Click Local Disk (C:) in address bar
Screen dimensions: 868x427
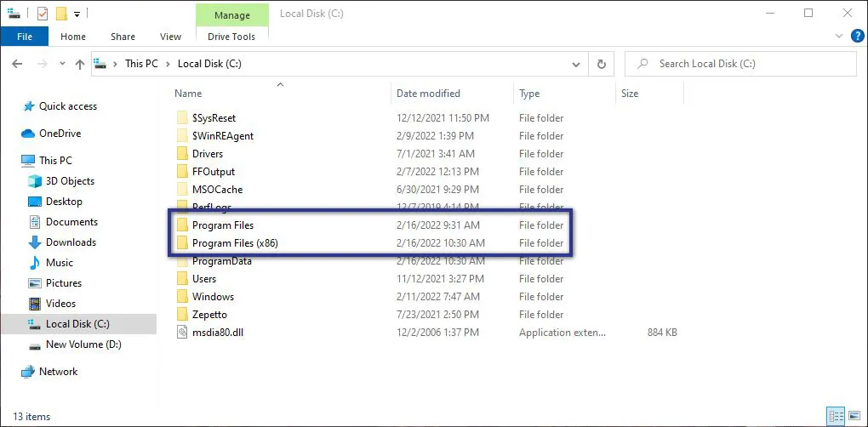pyautogui.click(x=209, y=64)
